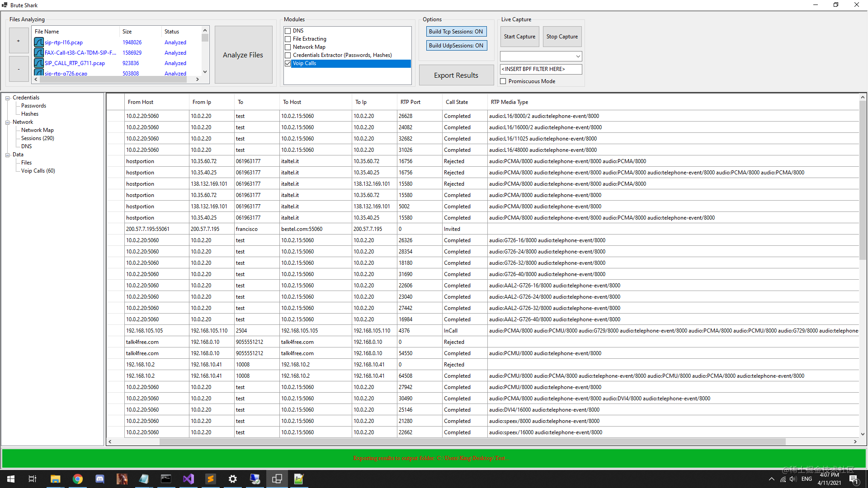This screenshot has height=488, width=868.
Task: Select Sessions (290) tree item
Action: (x=38, y=138)
